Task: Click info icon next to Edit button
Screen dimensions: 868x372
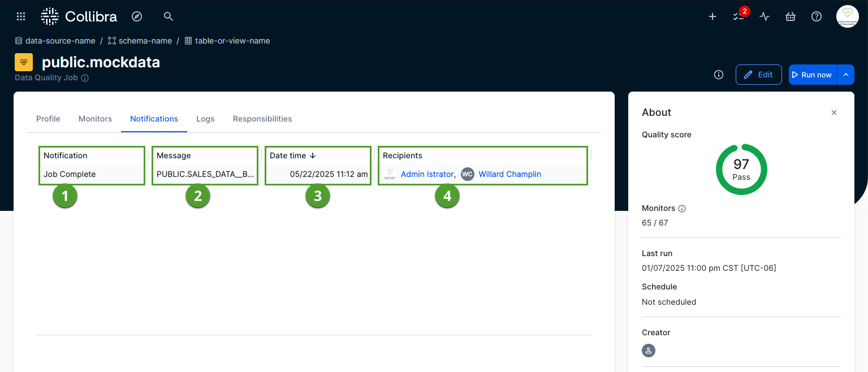Action: pyautogui.click(x=719, y=75)
